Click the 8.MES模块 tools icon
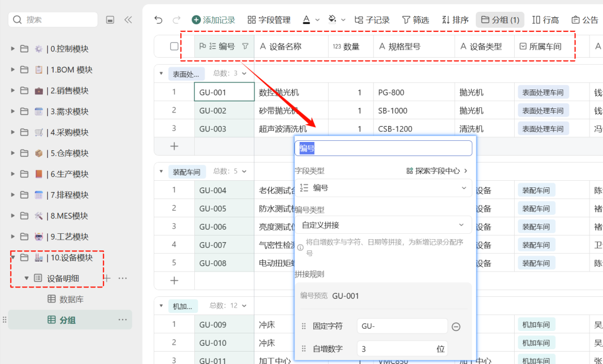 38,216
